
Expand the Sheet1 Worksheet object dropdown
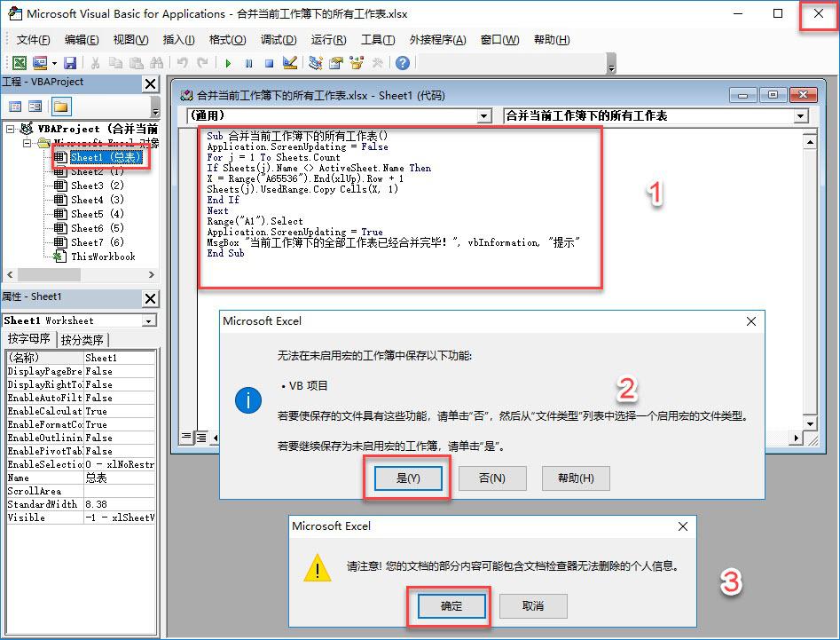coord(148,320)
